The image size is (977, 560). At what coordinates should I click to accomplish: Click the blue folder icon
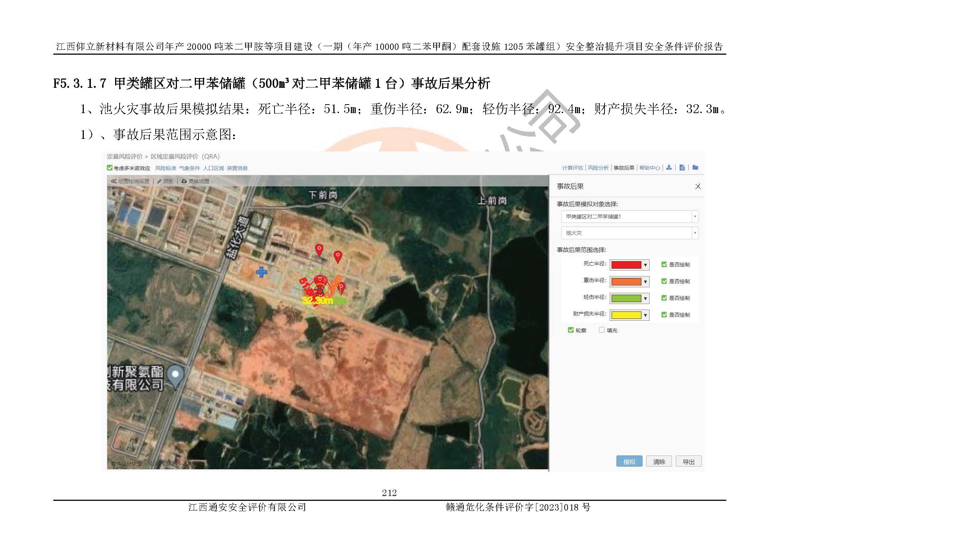coord(695,167)
